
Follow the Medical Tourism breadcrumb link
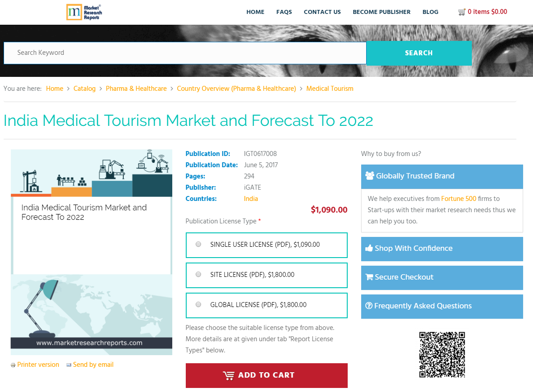coord(330,89)
